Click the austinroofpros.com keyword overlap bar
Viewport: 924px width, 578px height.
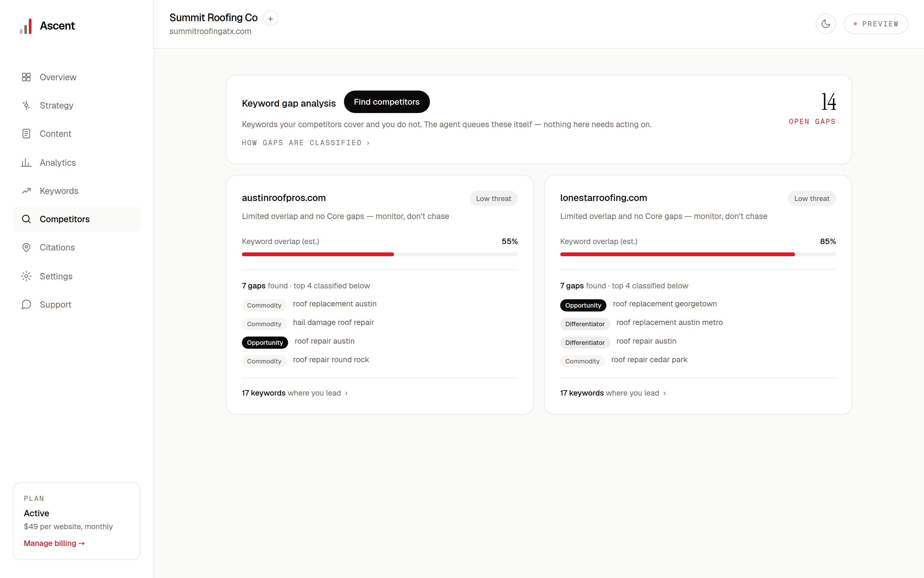tap(380, 254)
